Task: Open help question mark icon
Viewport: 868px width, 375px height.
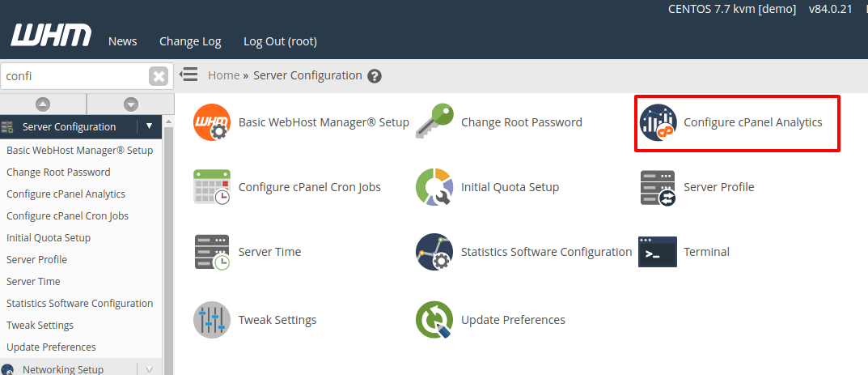Action: tap(375, 76)
